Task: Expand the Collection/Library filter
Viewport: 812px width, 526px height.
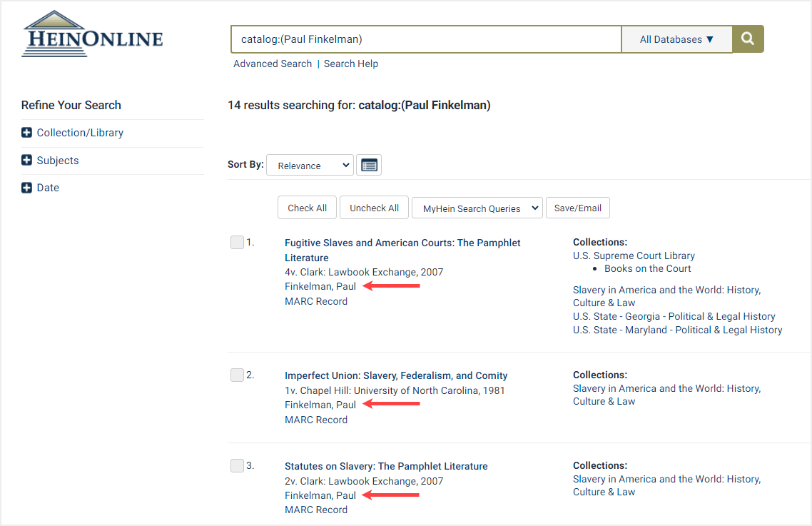Action: (26, 133)
